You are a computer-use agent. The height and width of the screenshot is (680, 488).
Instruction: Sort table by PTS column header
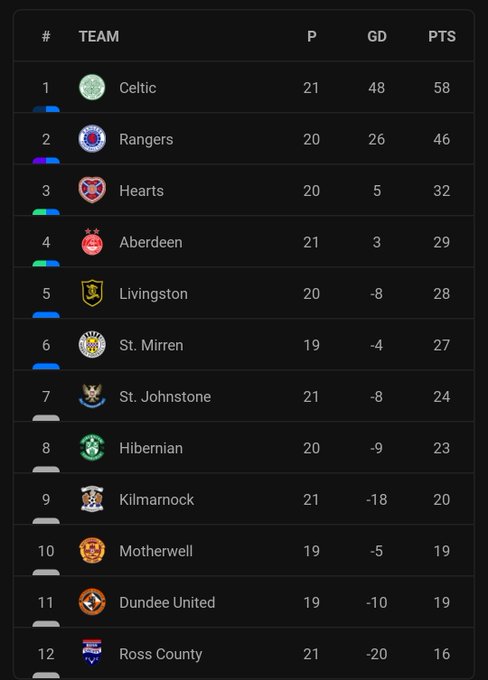pos(442,36)
